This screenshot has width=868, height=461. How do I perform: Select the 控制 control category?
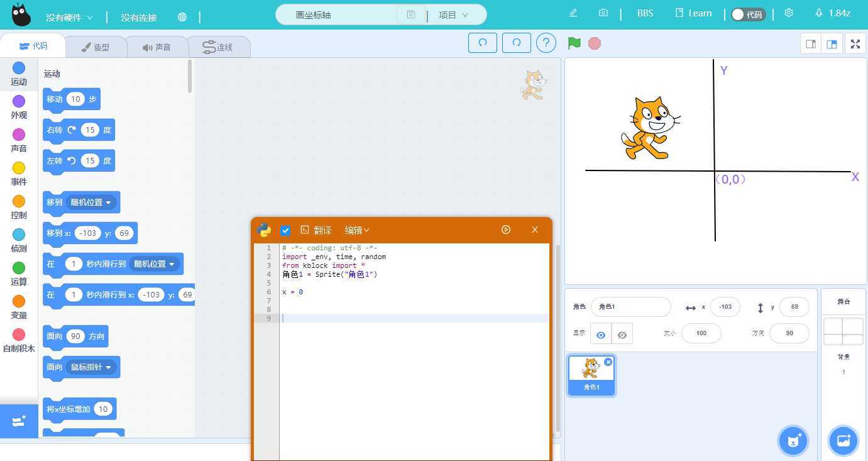[19, 208]
